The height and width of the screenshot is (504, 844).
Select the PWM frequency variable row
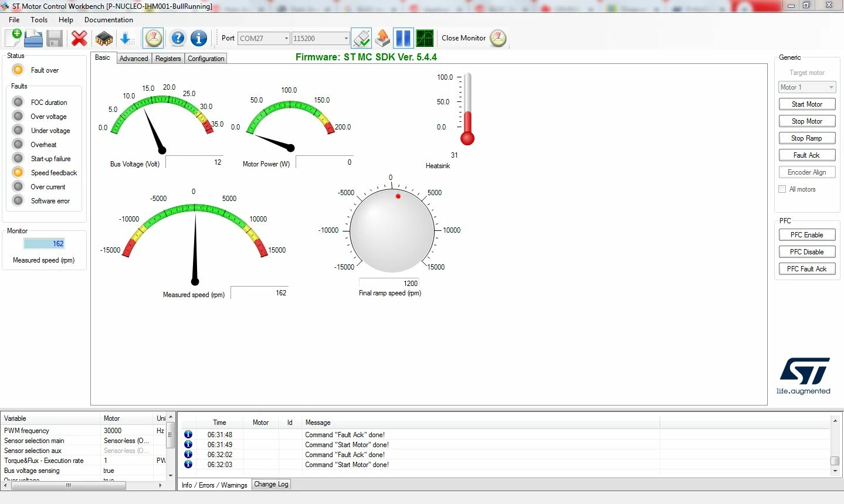(x=84, y=430)
